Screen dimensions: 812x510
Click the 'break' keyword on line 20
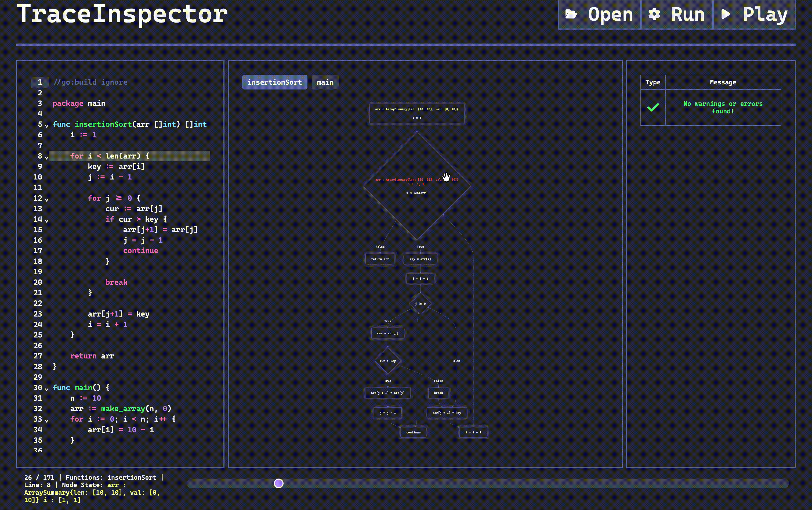(x=116, y=282)
